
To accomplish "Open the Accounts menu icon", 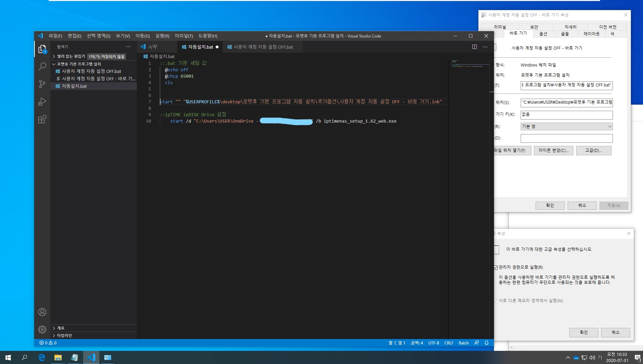I will pyautogui.click(x=42, y=312).
